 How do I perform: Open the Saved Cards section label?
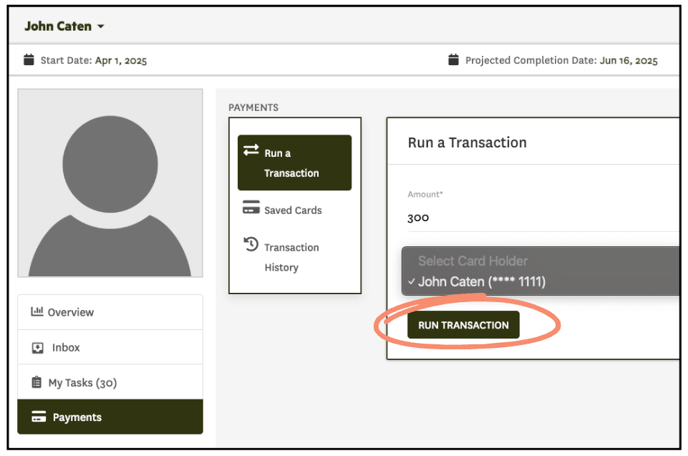click(293, 211)
